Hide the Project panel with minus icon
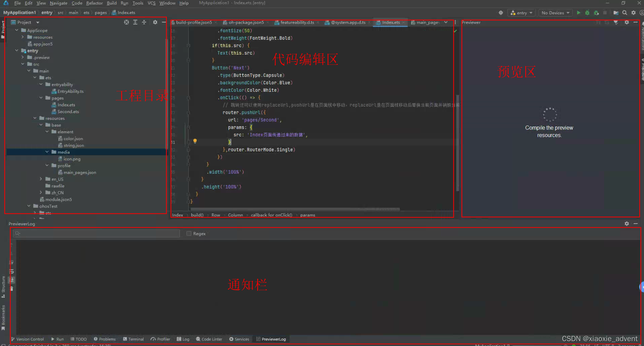Viewport: 644px width, 346px height. click(x=164, y=22)
